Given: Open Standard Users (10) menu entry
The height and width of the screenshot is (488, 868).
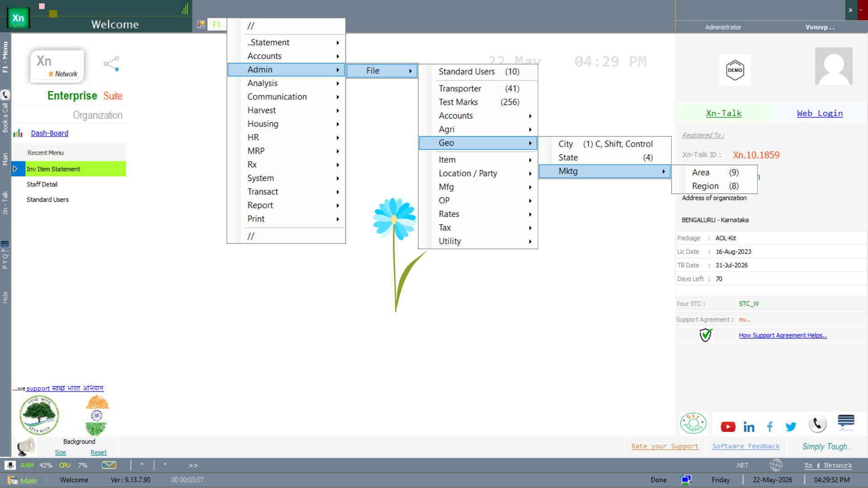Looking at the screenshot, I should pos(478,71).
